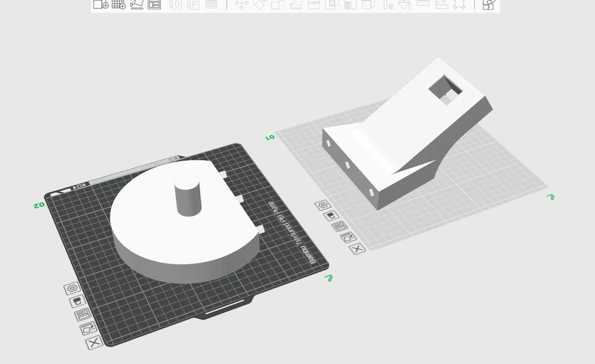This screenshot has width=595, height=364.
Task: Toggle the lock icon on plate 01
Action: 330,216
